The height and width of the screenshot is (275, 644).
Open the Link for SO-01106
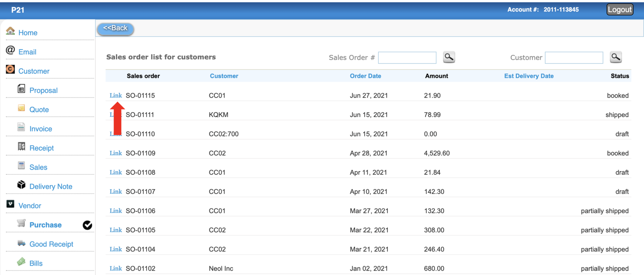[116, 211]
